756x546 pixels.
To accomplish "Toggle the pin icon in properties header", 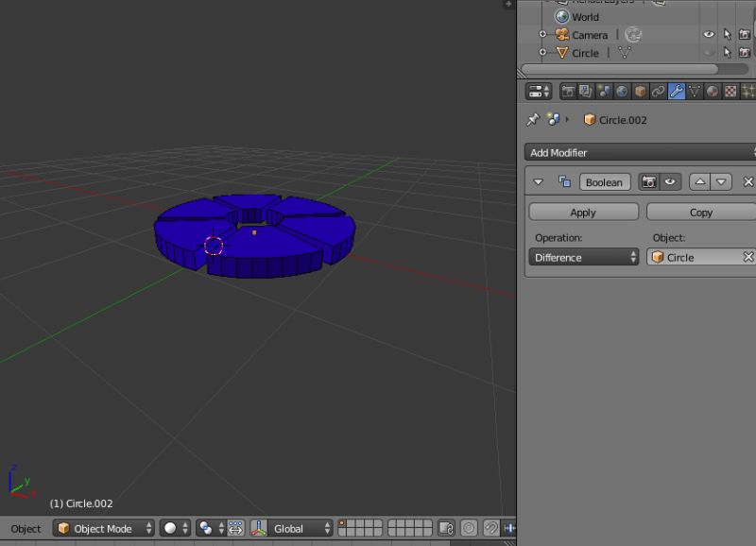I will pyautogui.click(x=535, y=119).
